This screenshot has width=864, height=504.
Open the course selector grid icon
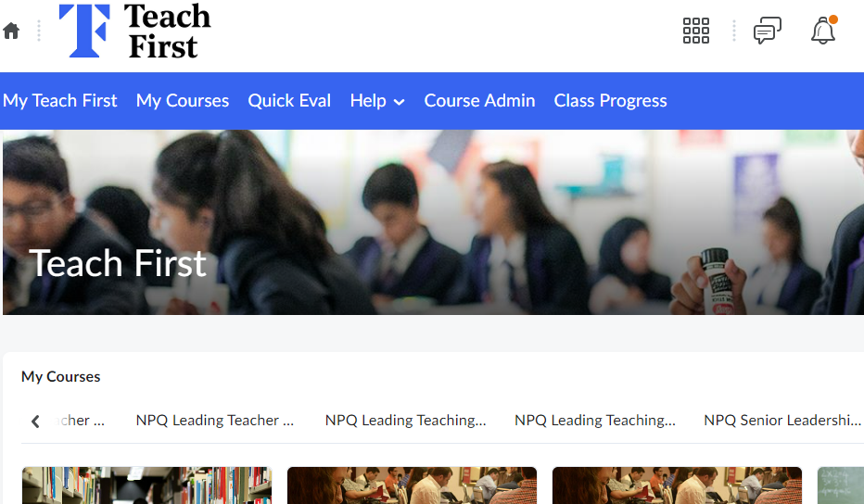tap(696, 31)
